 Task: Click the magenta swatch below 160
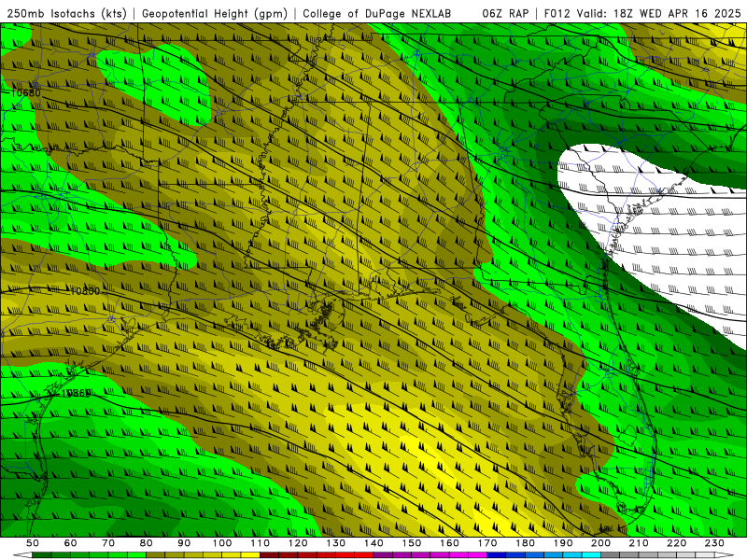(459, 555)
